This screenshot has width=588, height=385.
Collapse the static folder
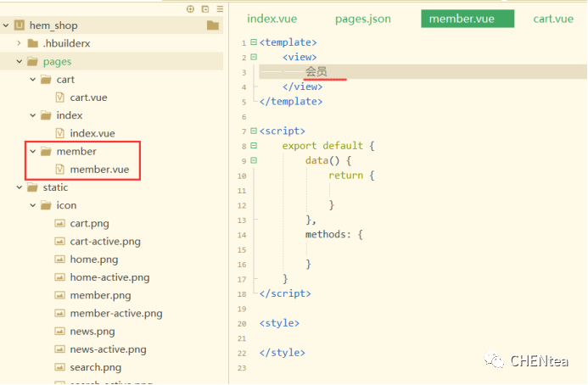pyautogui.click(x=19, y=187)
